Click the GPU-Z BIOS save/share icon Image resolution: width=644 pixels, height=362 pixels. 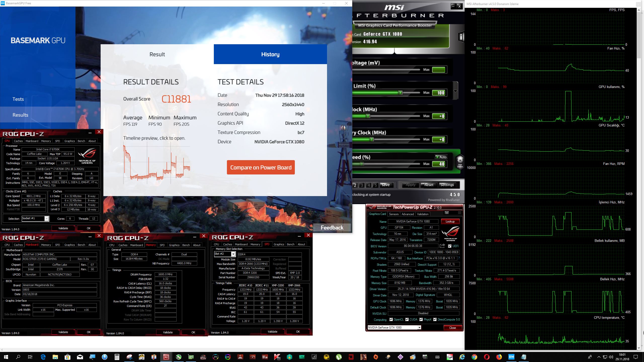tap(442, 246)
